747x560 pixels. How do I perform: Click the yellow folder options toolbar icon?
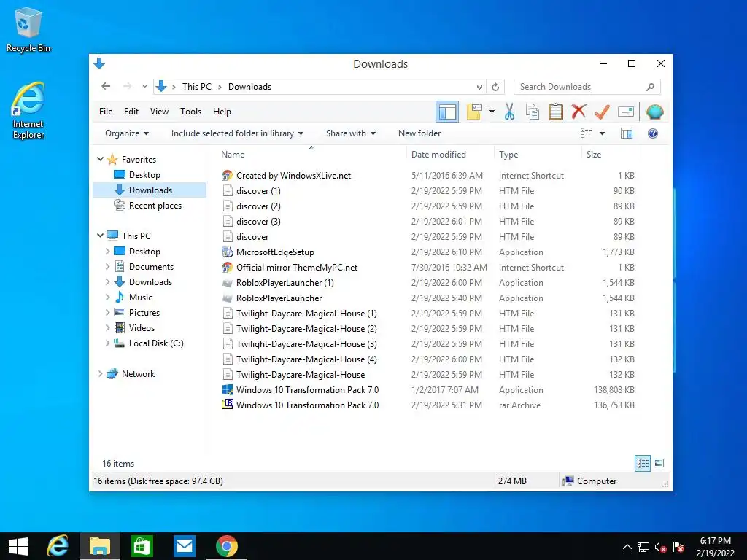(474, 112)
